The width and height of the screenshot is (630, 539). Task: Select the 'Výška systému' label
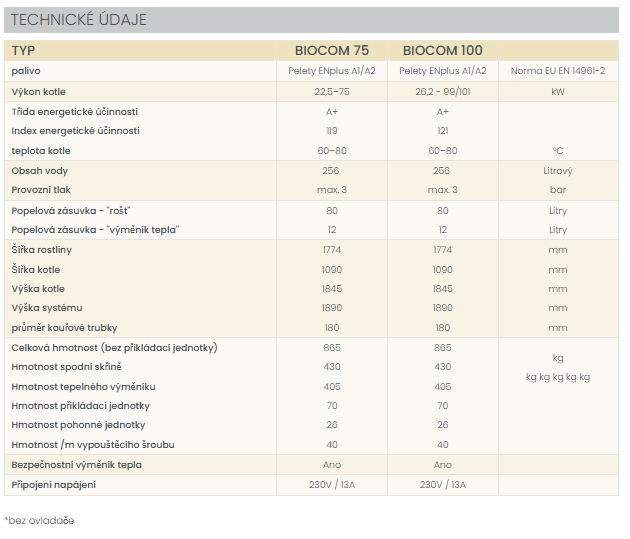(47, 308)
